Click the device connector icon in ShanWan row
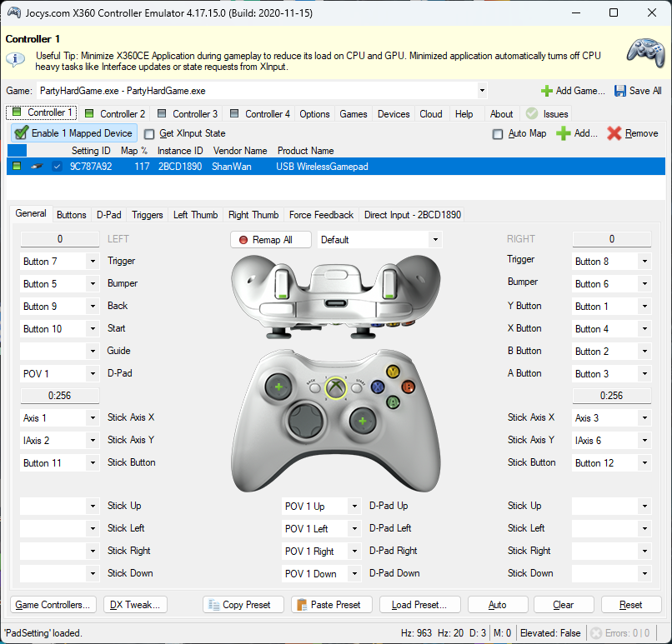 pos(37,167)
